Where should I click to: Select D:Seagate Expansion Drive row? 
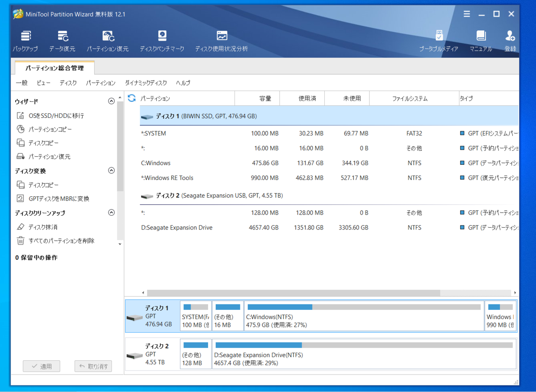coord(329,228)
